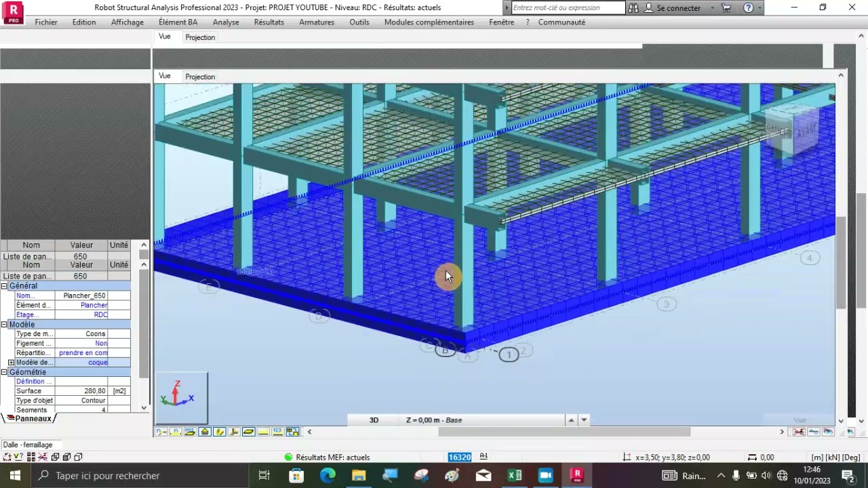Toggle load symbols display icon
868x488 pixels.
click(263, 432)
